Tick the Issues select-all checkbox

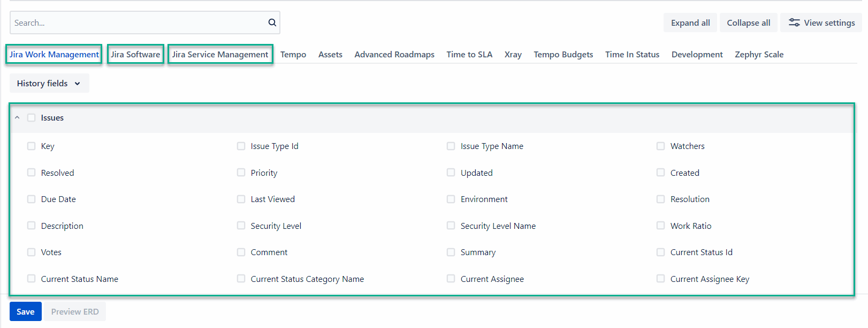click(32, 118)
